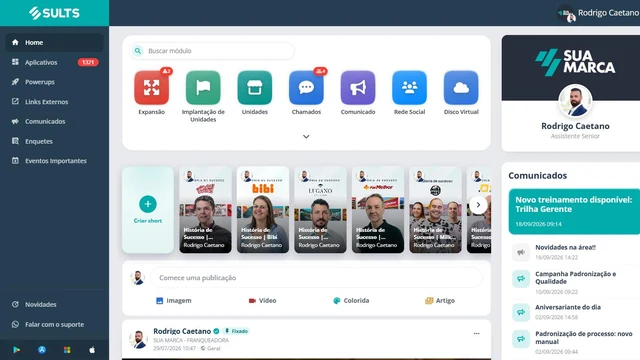
Task: Open the Unidades store icon
Action: 255,87
